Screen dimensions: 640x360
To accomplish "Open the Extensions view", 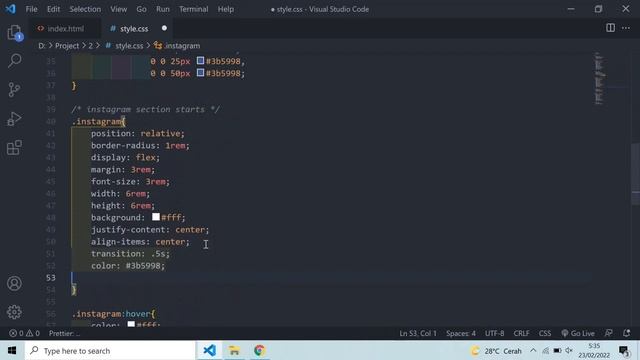I will (x=14, y=147).
